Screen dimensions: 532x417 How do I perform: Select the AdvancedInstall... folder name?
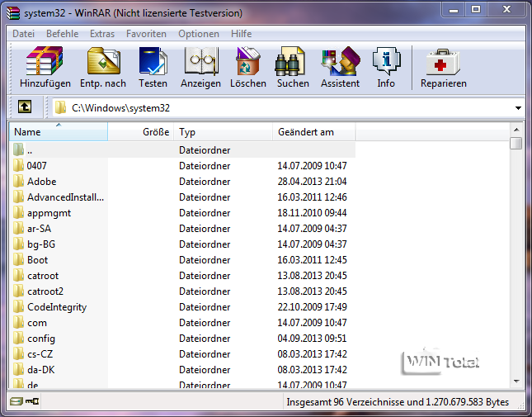tap(65, 197)
